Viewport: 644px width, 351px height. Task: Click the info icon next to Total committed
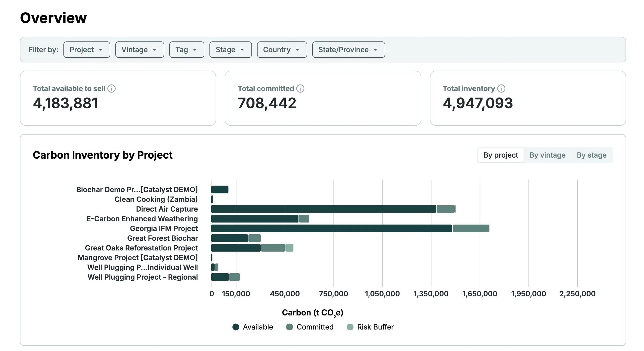point(301,89)
